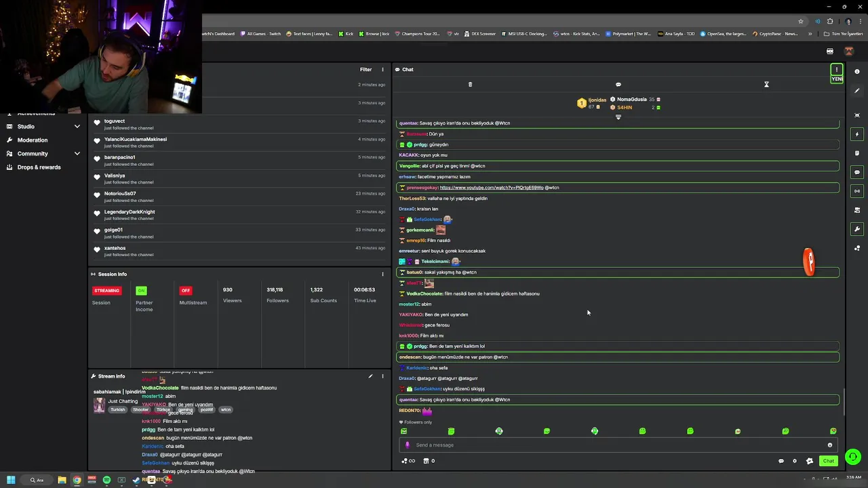Image resolution: width=868 pixels, height=488 pixels.
Task: Open the CryptoPanic bookmark
Action: coord(776,34)
